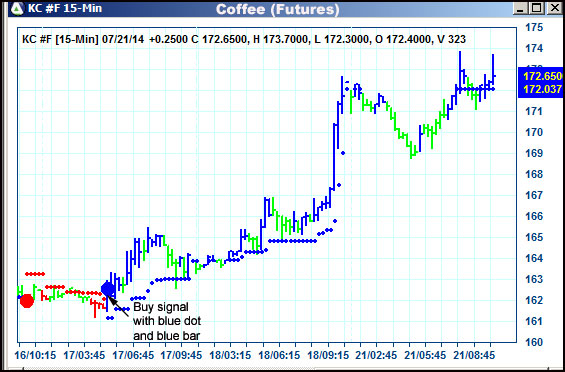Click the large blue buy signal dot
The height and width of the screenshot is (372, 565).
click(108, 288)
